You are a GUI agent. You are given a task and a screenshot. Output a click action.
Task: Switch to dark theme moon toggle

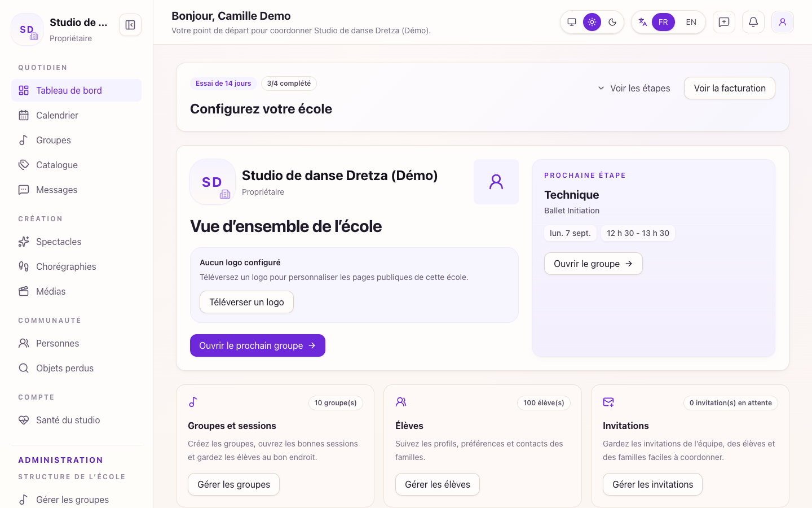coord(612,22)
